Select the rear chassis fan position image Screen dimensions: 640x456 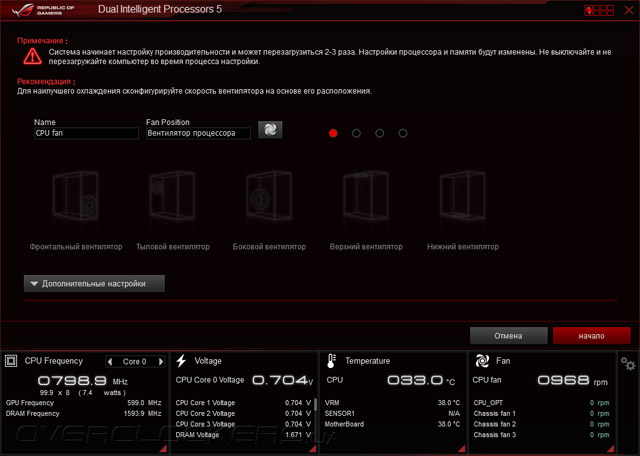[172, 196]
